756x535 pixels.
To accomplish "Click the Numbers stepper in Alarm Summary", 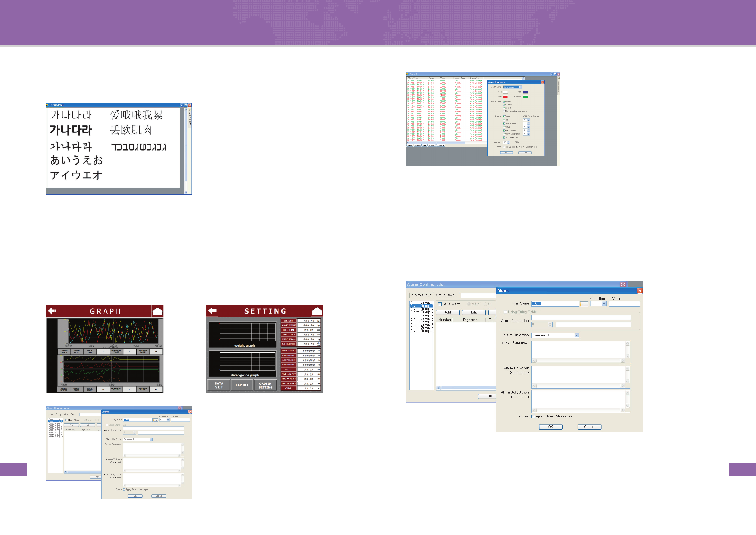I will [508, 142].
